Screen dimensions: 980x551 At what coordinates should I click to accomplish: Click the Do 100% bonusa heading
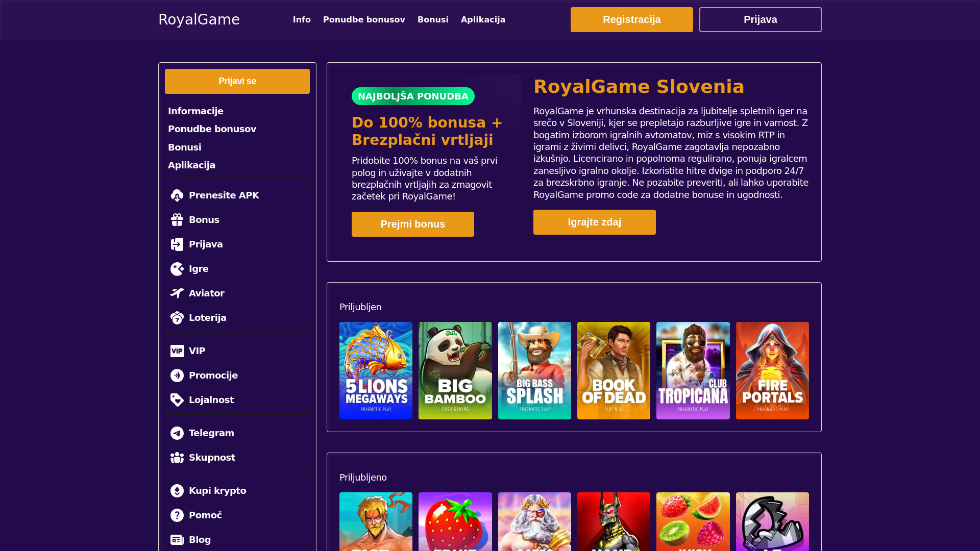point(427,131)
